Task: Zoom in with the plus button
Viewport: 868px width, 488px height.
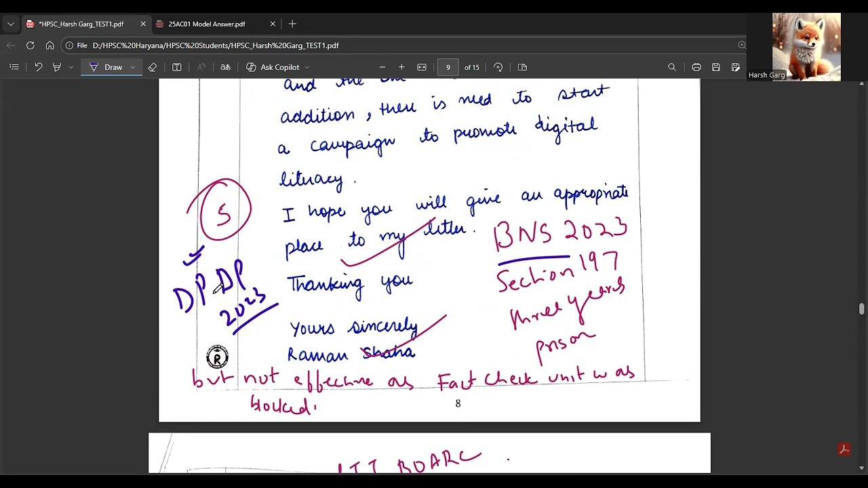Action: tap(401, 67)
